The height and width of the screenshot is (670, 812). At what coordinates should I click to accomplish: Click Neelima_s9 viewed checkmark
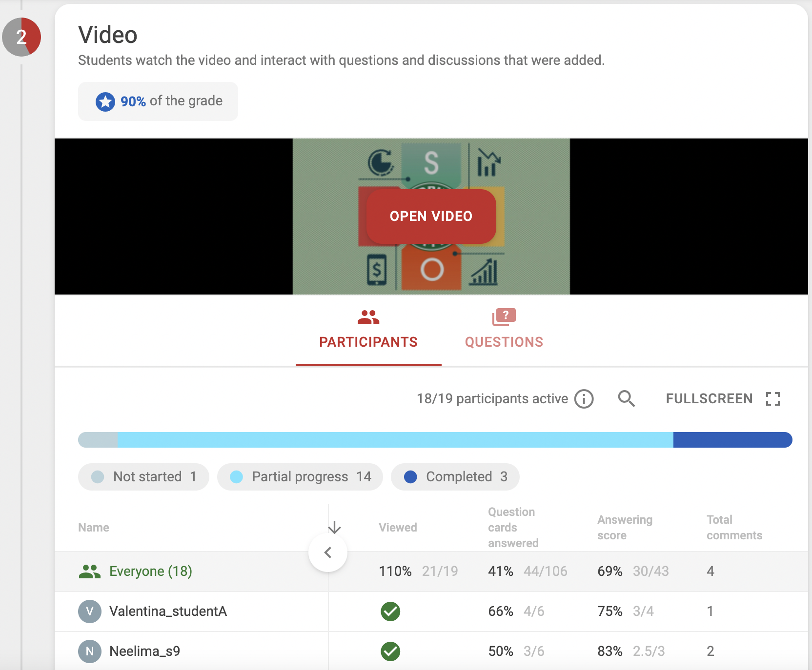pos(390,651)
